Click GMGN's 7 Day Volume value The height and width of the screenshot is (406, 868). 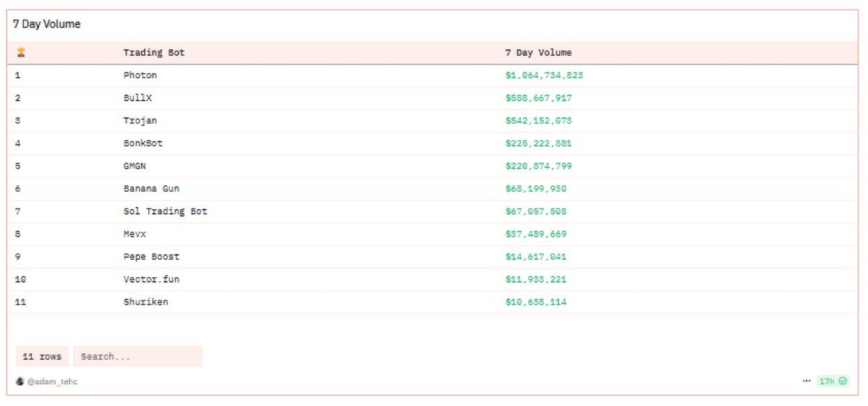tap(539, 166)
